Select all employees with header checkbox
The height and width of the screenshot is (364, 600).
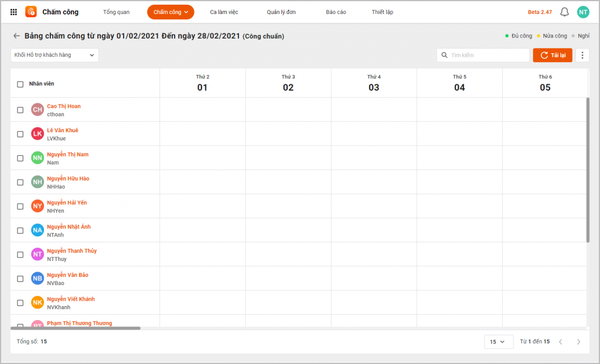coord(20,84)
